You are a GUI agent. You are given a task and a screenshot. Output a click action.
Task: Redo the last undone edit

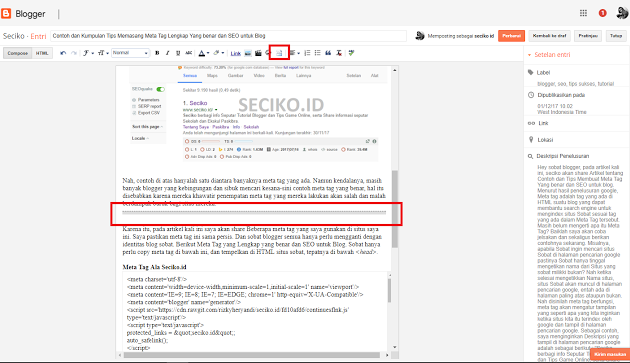74,53
